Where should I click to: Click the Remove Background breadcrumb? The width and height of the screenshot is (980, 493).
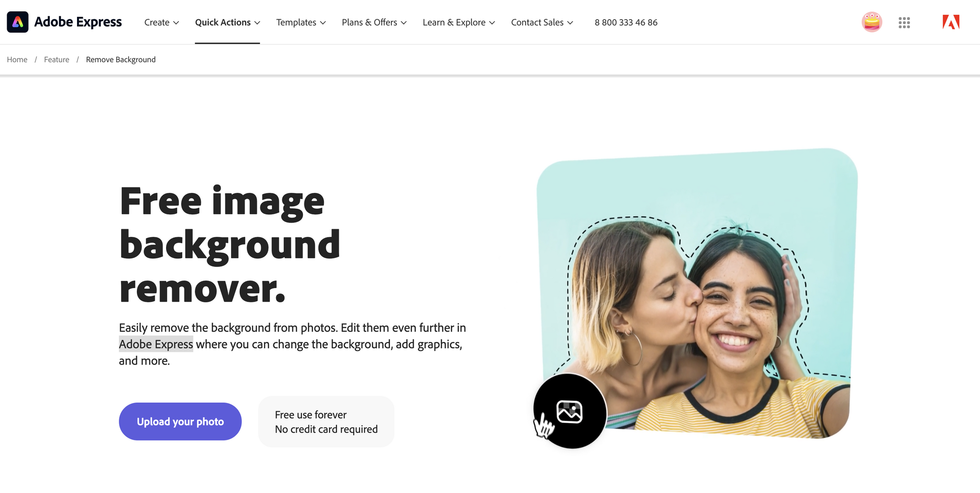[x=121, y=59]
